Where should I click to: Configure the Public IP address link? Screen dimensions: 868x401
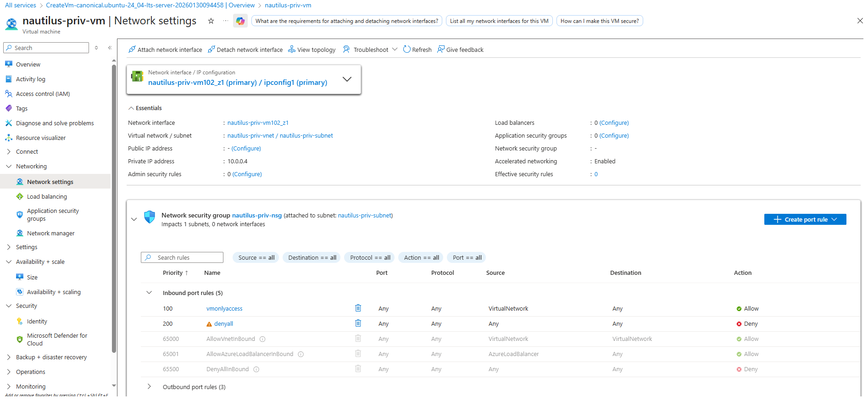click(246, 149)
